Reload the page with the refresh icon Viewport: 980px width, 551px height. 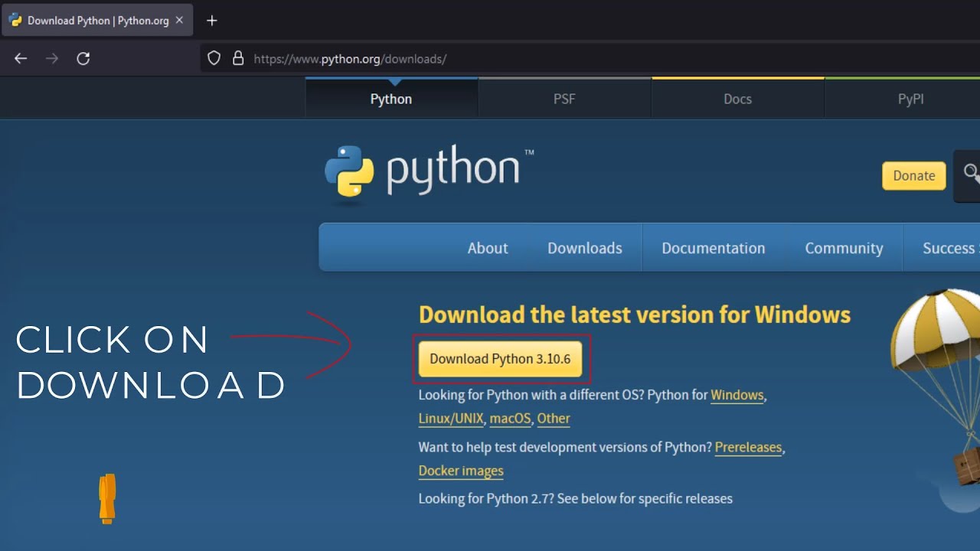pos(83,59)
